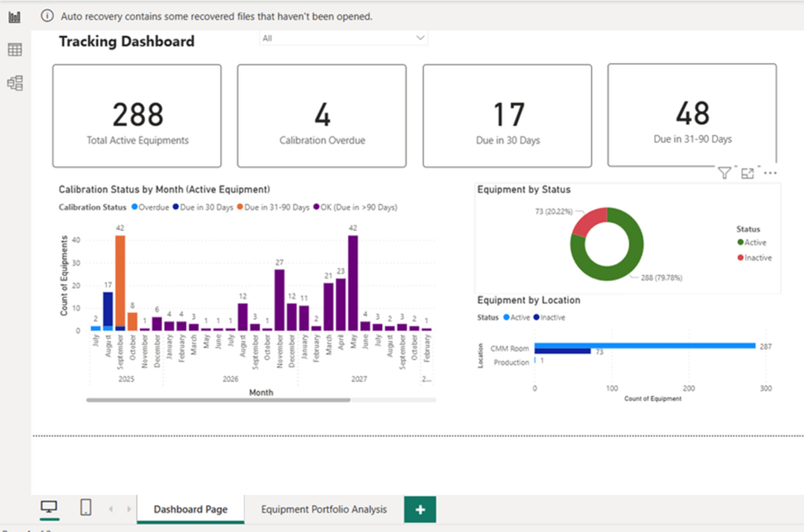Screen dimensions: 804x532
Task: Toggle Inactive legend in Equipment by Status
Action: 757,258
